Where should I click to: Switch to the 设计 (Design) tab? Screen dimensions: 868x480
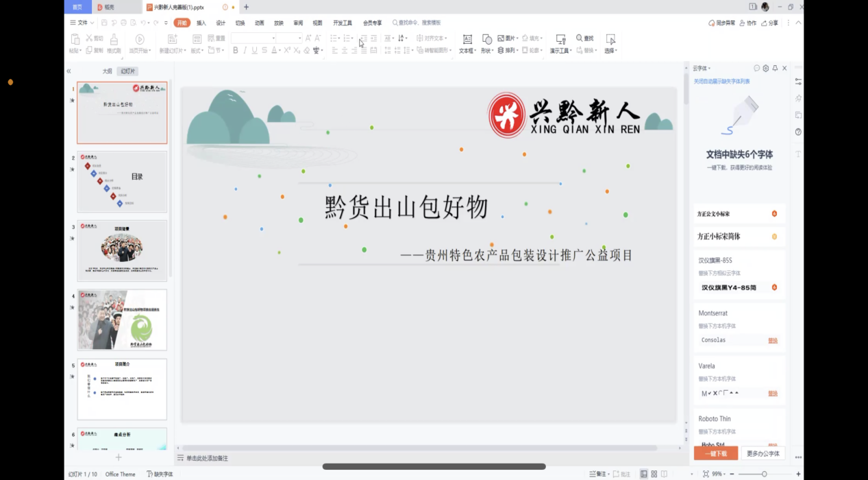(x=221, y=23)
